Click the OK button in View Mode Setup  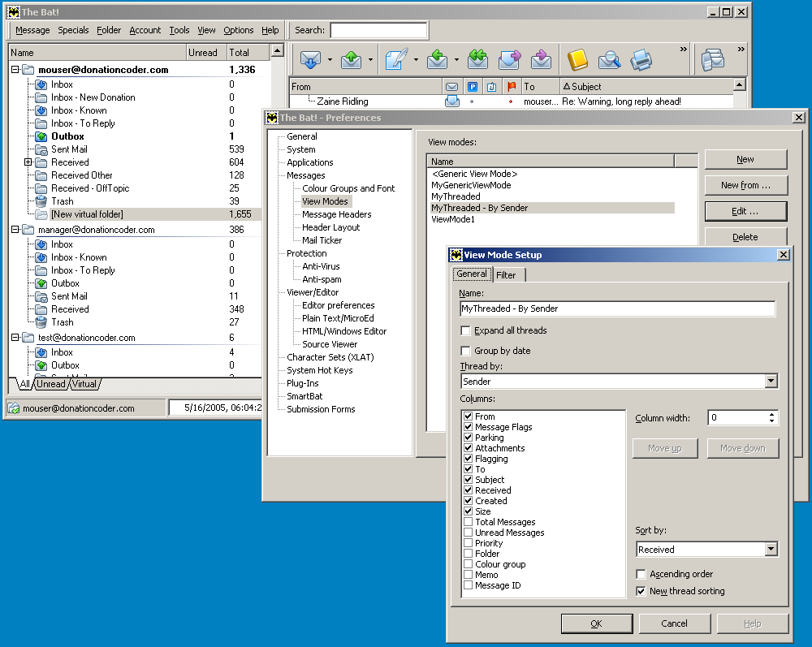click(597, 623)
